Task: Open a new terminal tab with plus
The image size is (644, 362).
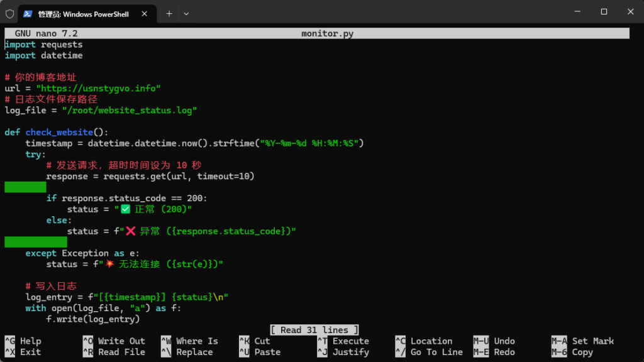Action: [x=169, y=13]
